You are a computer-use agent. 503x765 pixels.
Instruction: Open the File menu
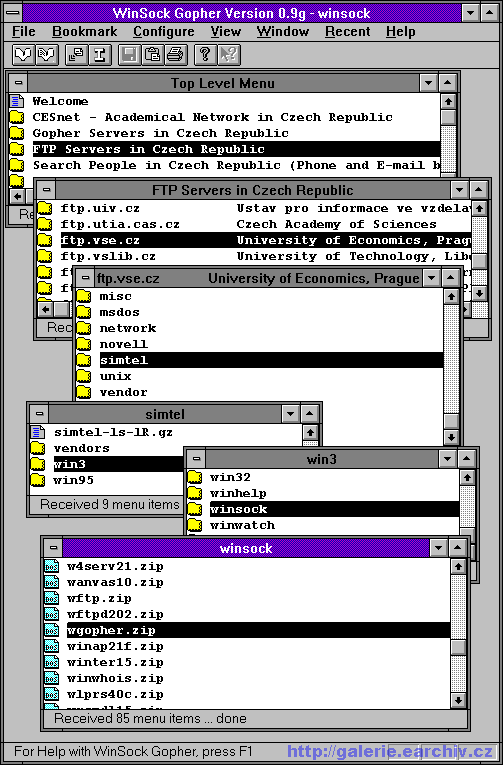pyautogui.click(x=24, y=32)
